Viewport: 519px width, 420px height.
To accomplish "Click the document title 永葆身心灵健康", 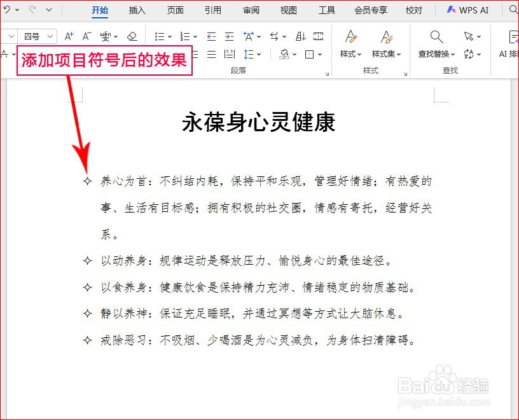I will click(x=258, y=122).
